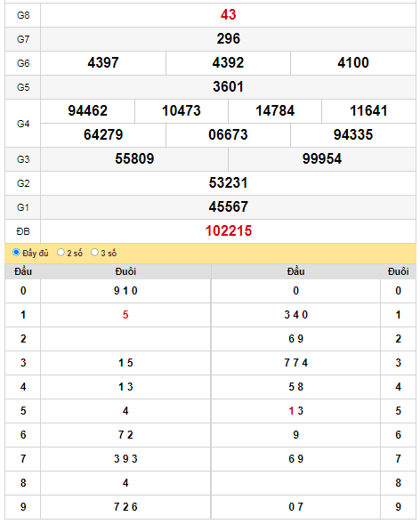This screenshot has height=524, width=420.
Task: Click G4 number 11641
Action: (x=368, y=111)
